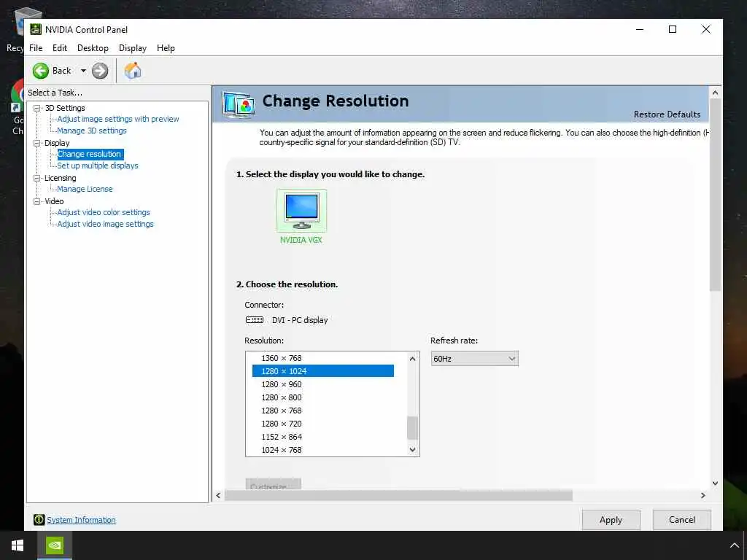Select resolution 1280 × 720
Screen dimensions: 747x560
323,424
